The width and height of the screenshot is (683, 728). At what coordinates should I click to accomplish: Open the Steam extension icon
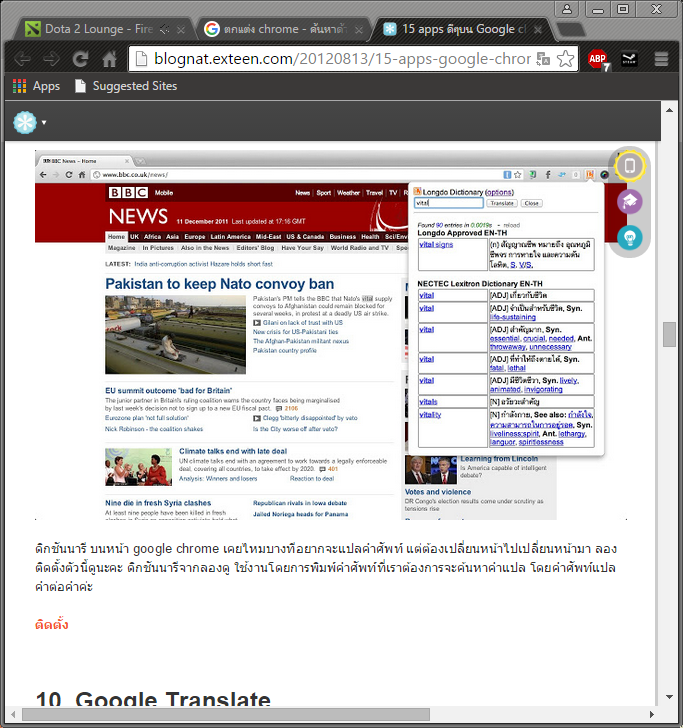click(x=629, y=59)
